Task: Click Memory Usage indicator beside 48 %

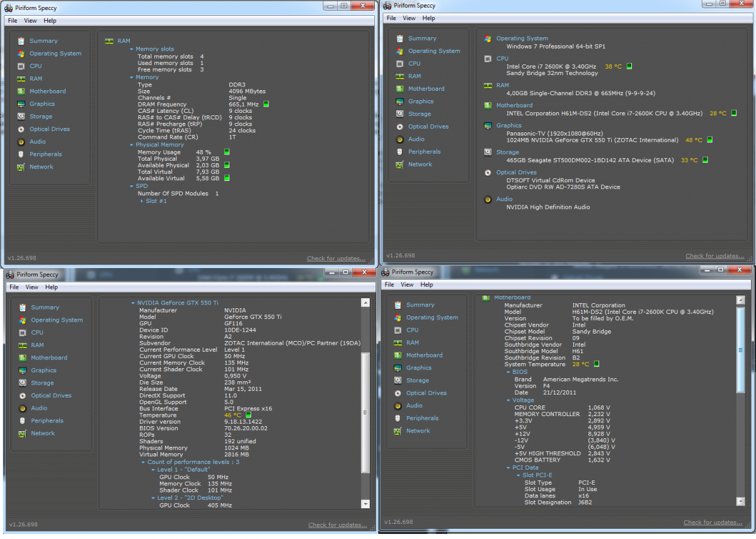Action: pyautogui.click(x=227, y=152)
